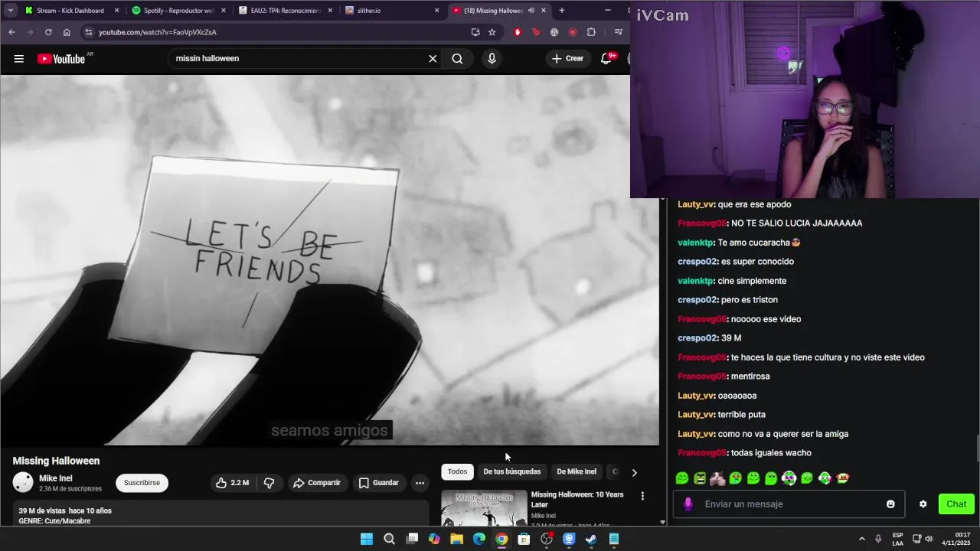
Task: Select the De tus búsquedas chip
Action: [x=512, y=471]
